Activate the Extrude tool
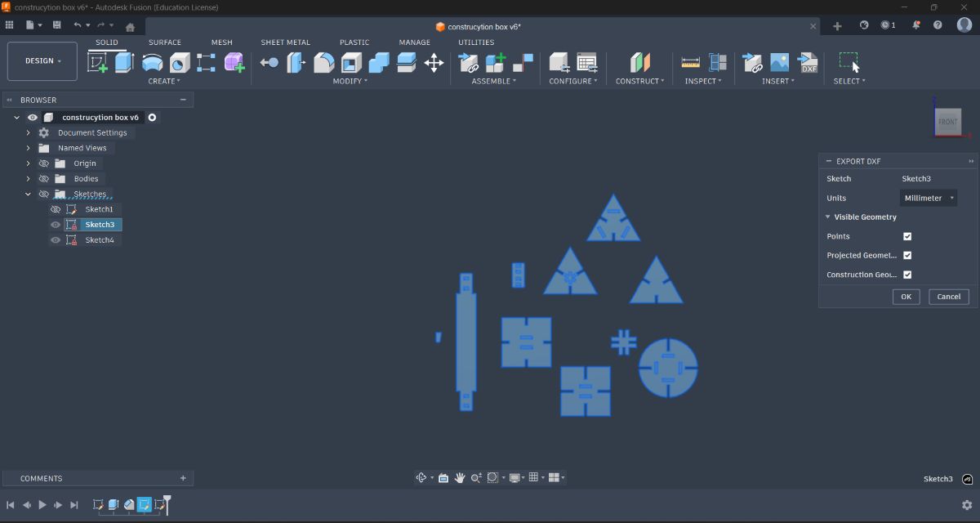The image size is (980, 523). click(x=122, y=62)
